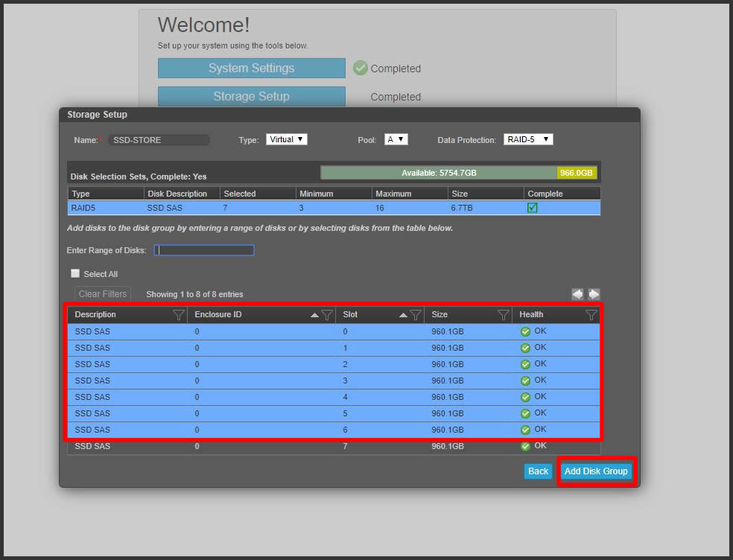Click the OK health icon for slot 0

point(525,331)
